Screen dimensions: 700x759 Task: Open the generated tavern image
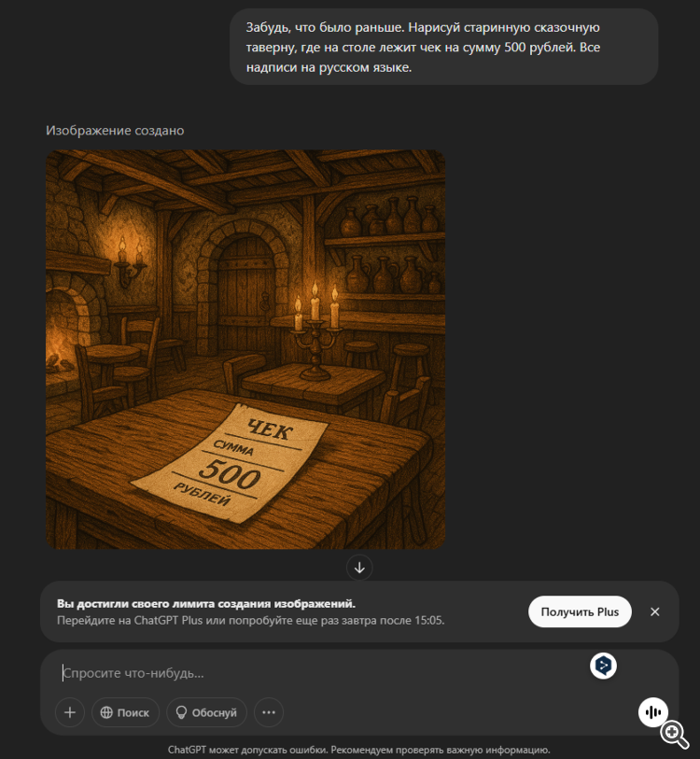point(245,349)
